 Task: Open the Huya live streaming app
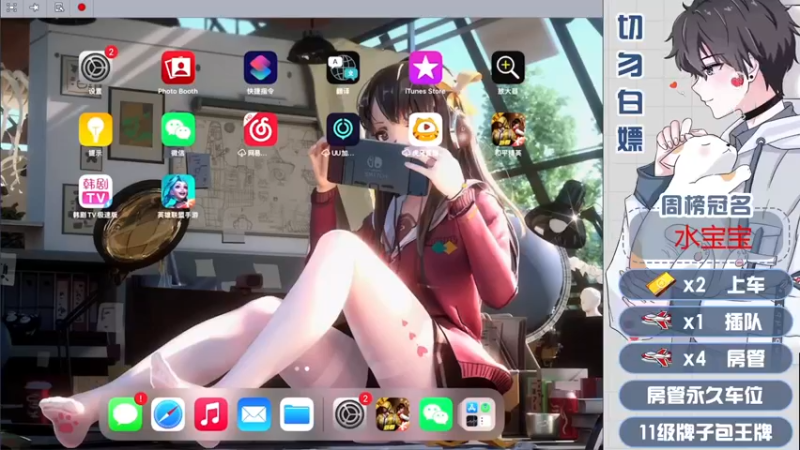click(426, 130)
